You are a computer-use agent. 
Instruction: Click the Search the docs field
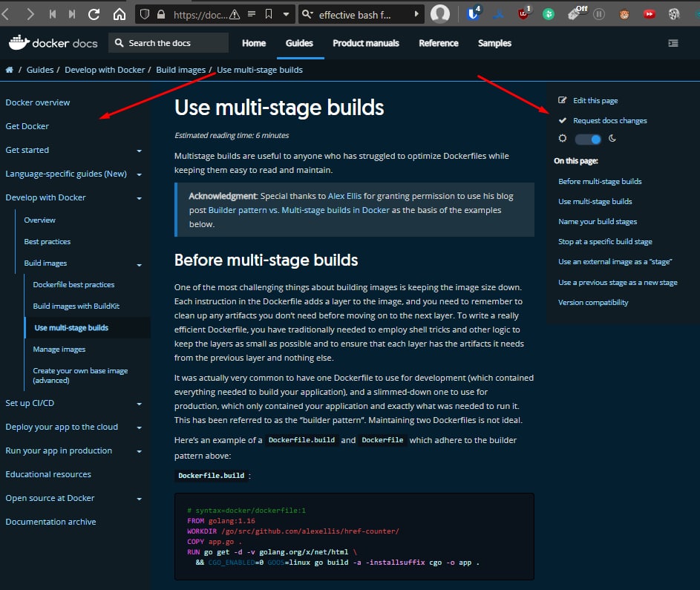(x=169, y=43)
